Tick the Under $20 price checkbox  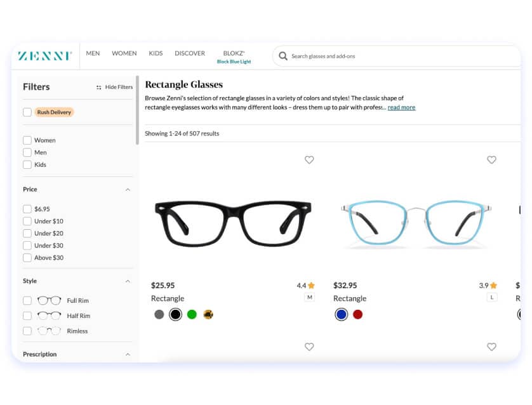[27, 234]
